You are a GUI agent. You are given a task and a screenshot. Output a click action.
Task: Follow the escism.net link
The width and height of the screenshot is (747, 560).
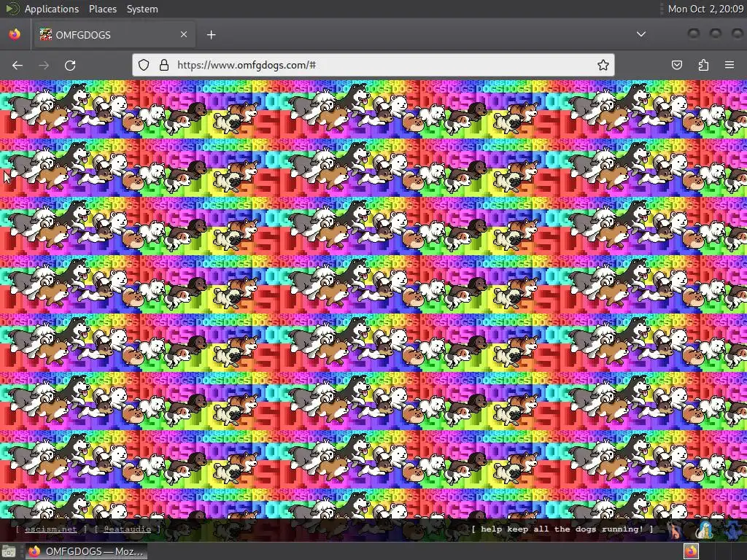tap(51, 529)
